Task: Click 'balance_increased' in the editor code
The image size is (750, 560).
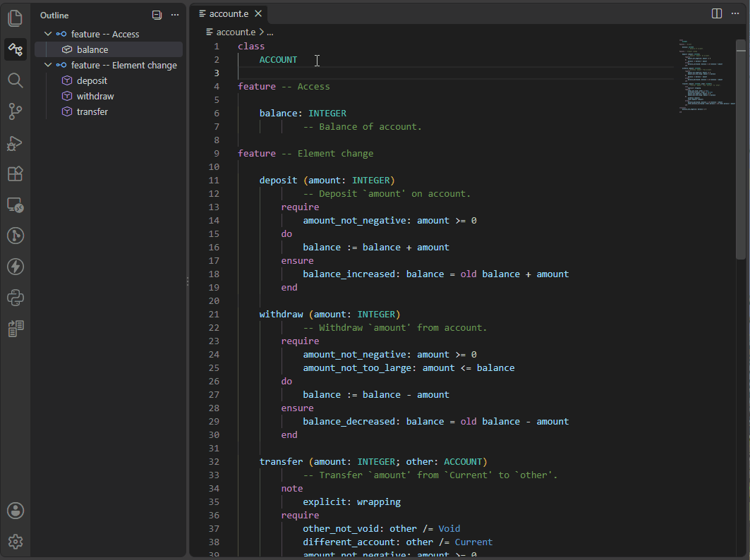Action: (349, 274)
